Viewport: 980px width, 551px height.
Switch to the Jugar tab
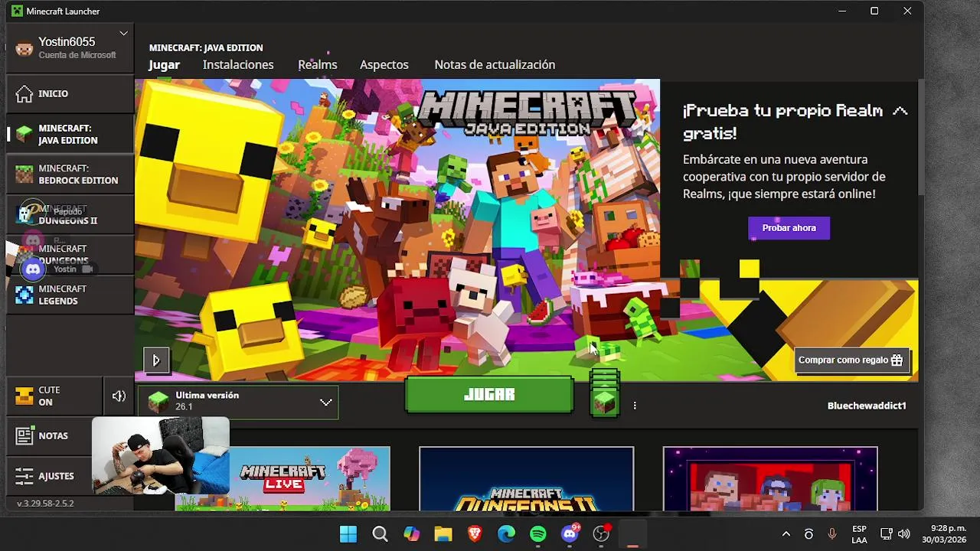click(164, 65)
